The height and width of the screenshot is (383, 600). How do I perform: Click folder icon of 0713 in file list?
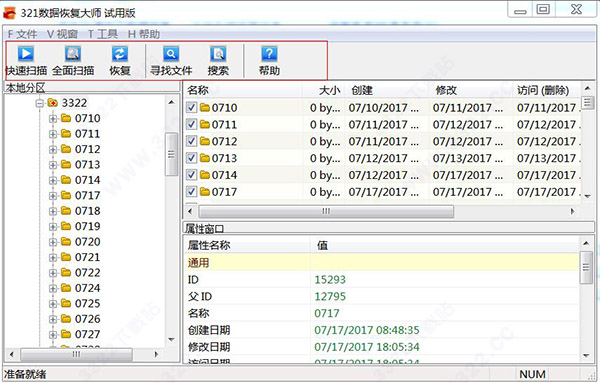(205, 158)
